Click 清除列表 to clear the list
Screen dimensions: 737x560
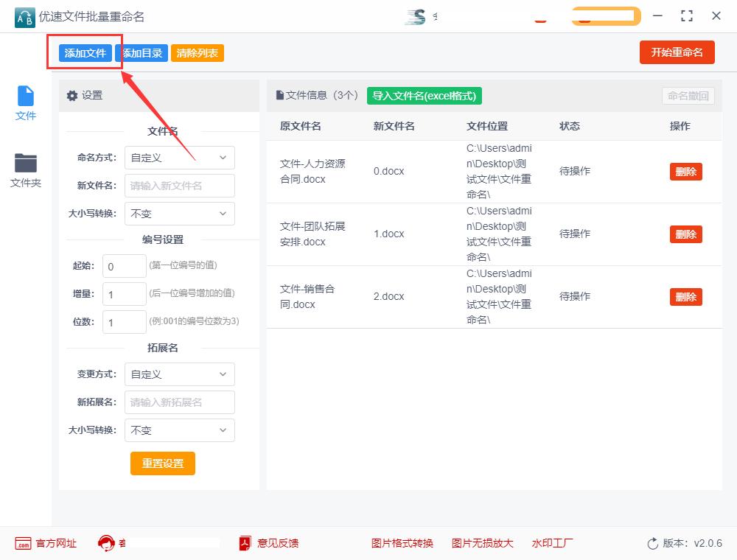(x=197, y=52)
